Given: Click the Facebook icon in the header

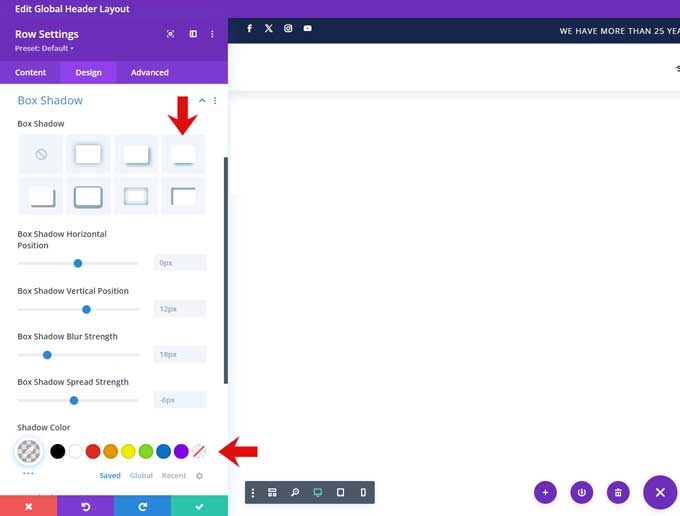Looking at the screenshot, I should (x=249, y=29).
